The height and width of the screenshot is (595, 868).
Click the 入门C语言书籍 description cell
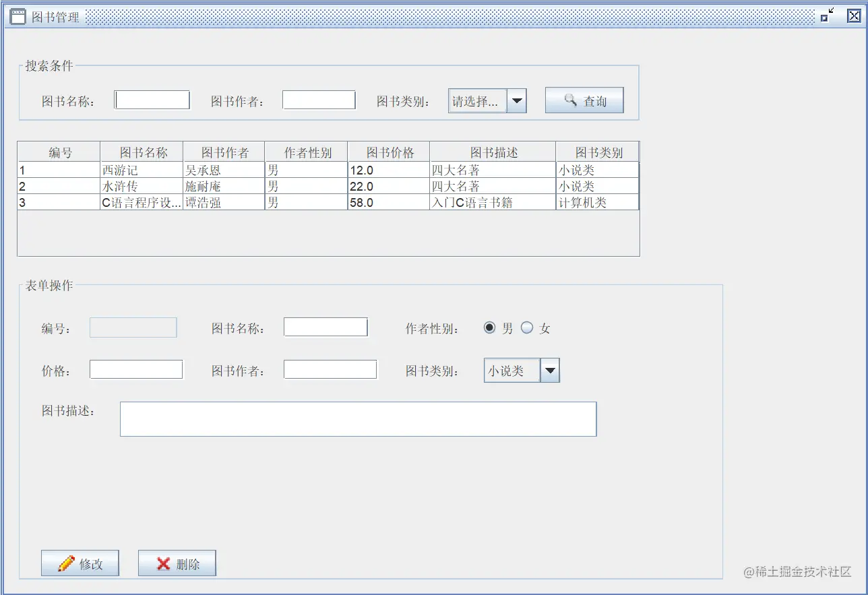coord(493,202)
